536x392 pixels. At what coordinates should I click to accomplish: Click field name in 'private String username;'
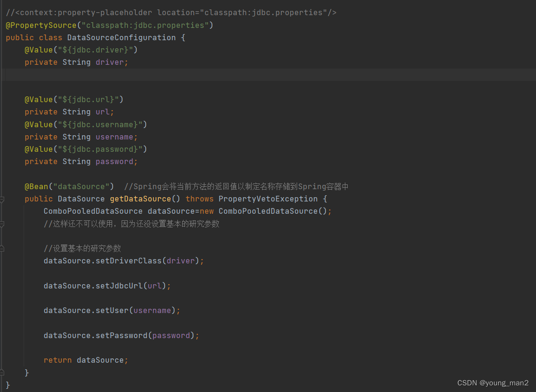point(114,137)
